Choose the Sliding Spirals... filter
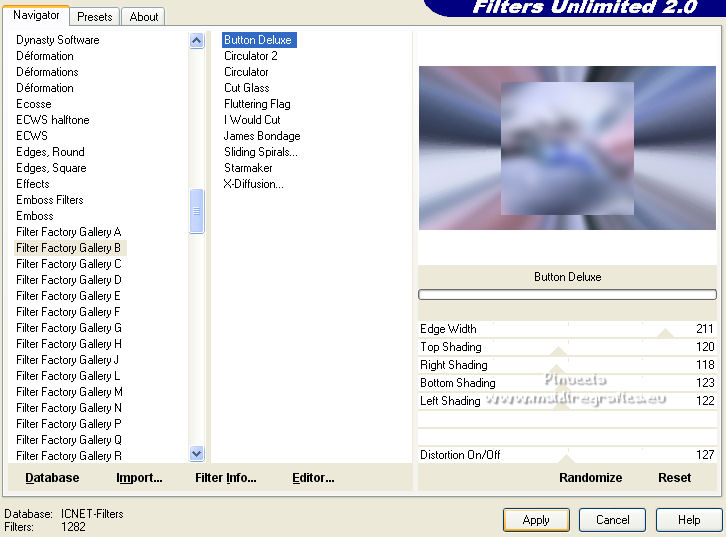Viewport: 726px width, 537px height. tap(261, 152)
